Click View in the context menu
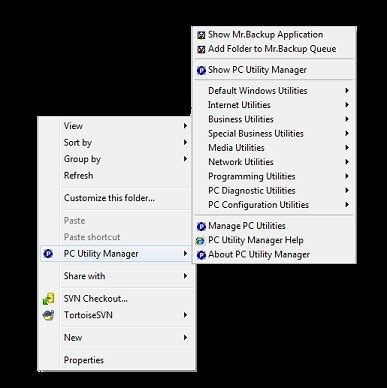Viewport: 387px width, 388px height. pos(116,126)
